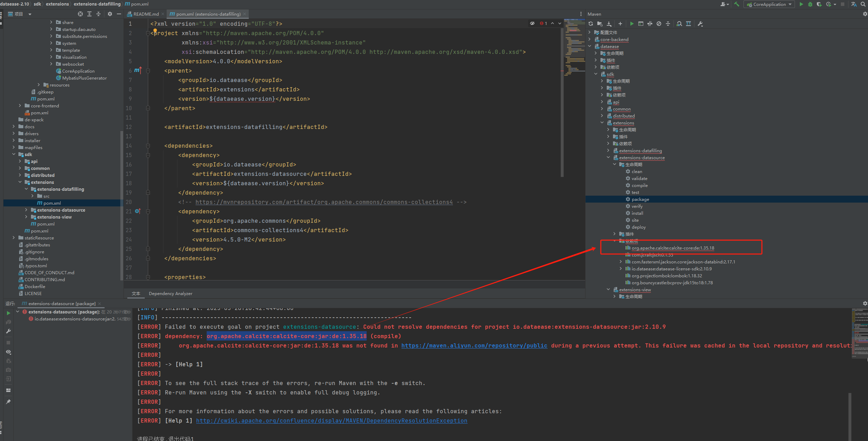Select the clean lifecycle goal

point(637,171)
